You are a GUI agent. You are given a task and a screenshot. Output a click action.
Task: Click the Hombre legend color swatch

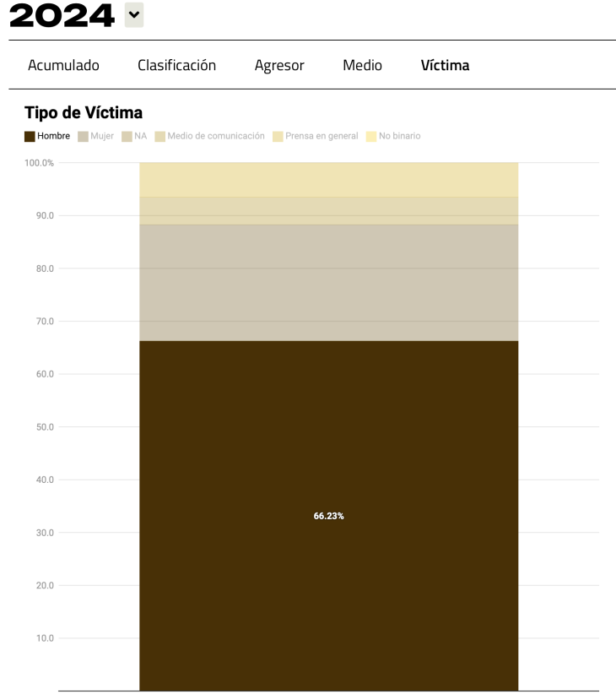pyautogui.click(x=30, y=136)
